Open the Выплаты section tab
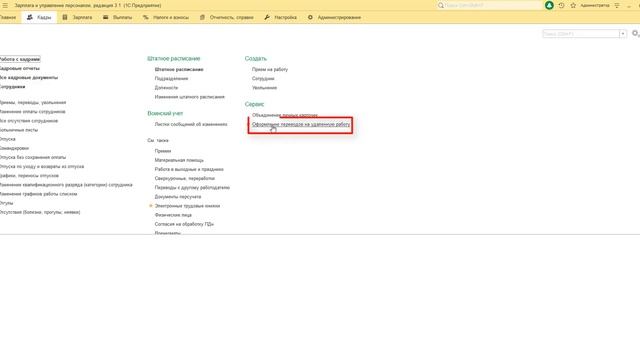 pyautogui.click(x=118, y=18)
